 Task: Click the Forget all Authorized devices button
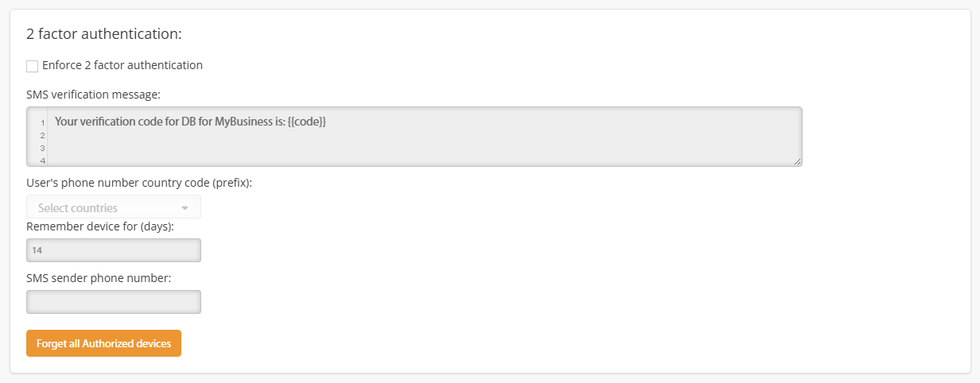tap(103, 343)
